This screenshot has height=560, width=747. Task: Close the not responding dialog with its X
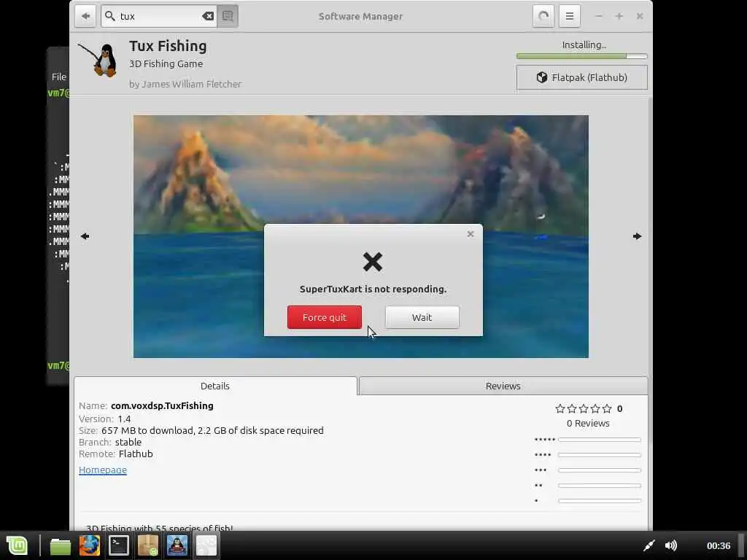tap(471, 234)
